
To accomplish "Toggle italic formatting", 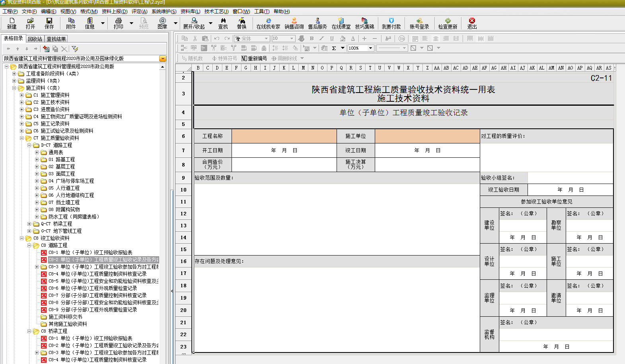I will pos(321,39).
